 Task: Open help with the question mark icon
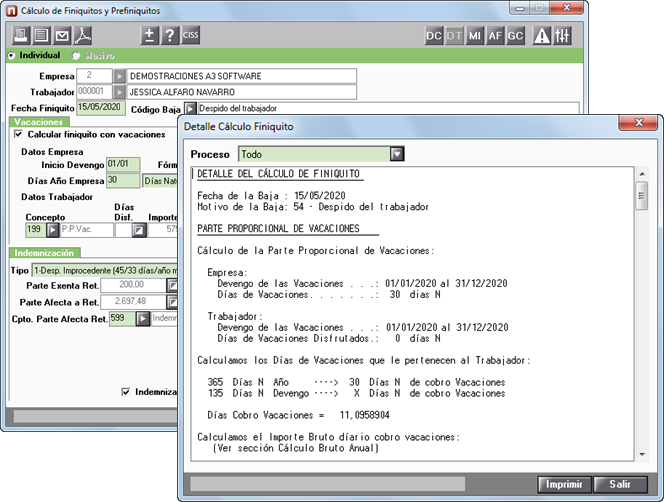coord(170,35)
